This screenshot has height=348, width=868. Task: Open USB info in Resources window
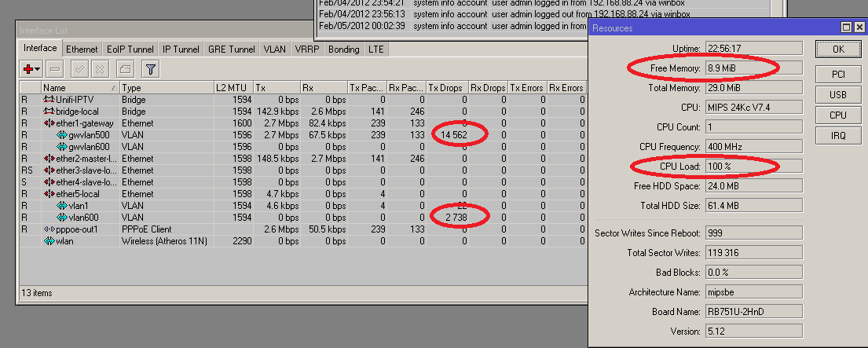(838, 94)
